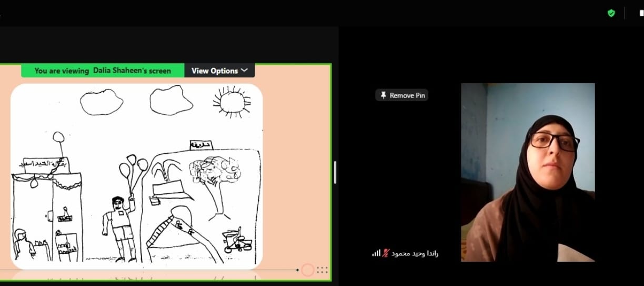
Task: Click the participant name "راندا وحيد محمود"
Action: (415, 253)
